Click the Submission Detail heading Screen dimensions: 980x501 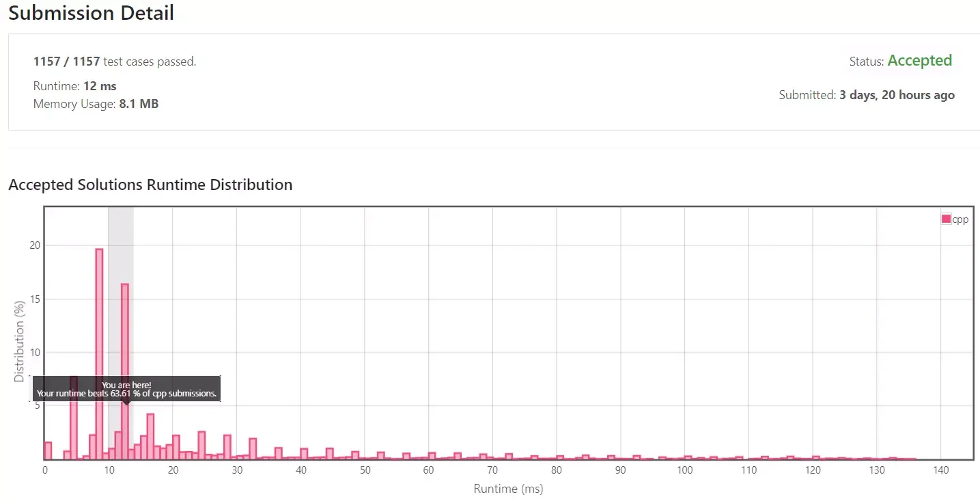coord(92,12)
